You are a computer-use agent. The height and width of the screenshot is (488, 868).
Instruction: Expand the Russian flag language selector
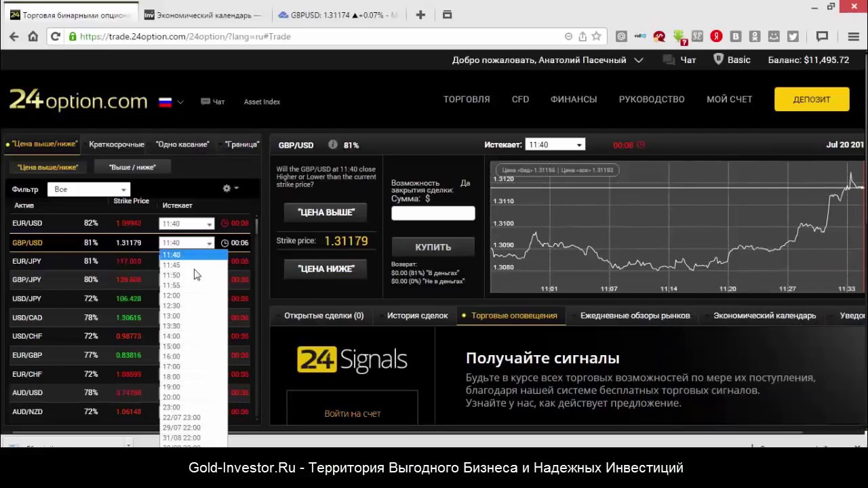click(180, 102)
